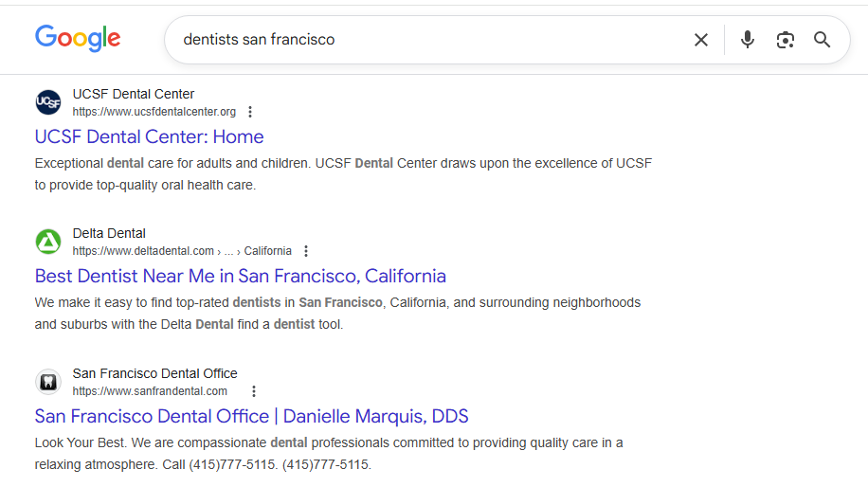
Task: Open options menu for sanfrandental.com result
Action: tap(254, 391)
